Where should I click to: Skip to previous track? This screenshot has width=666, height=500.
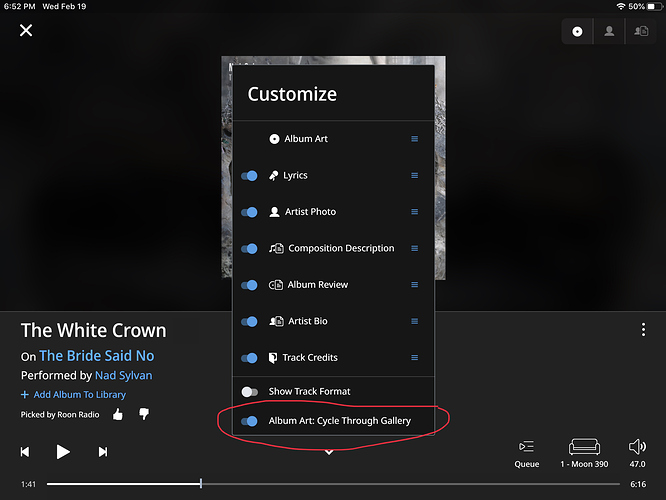(x=25, y=452)
